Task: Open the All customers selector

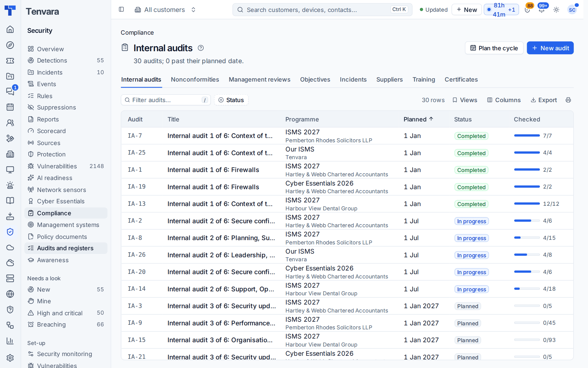Action: pyautogui.click(x=165, y=10)
